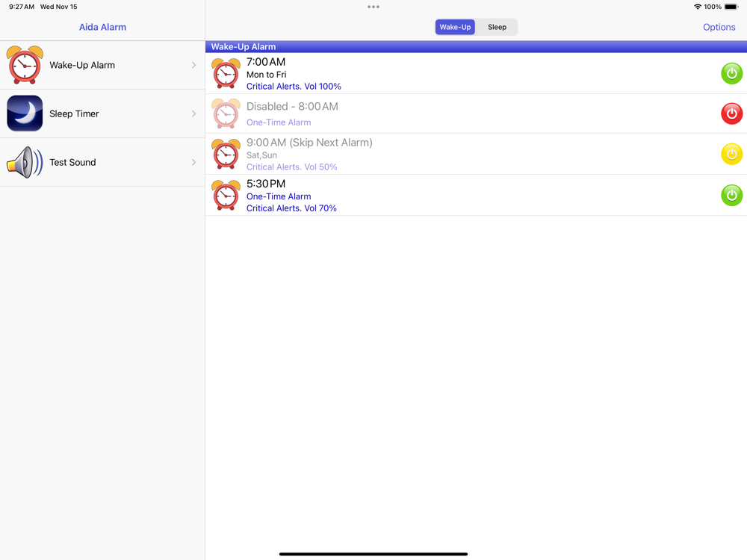Toggle the green power button for 7:00 AM alarm
The image size is (747, 560).
[x=732, y=73]
